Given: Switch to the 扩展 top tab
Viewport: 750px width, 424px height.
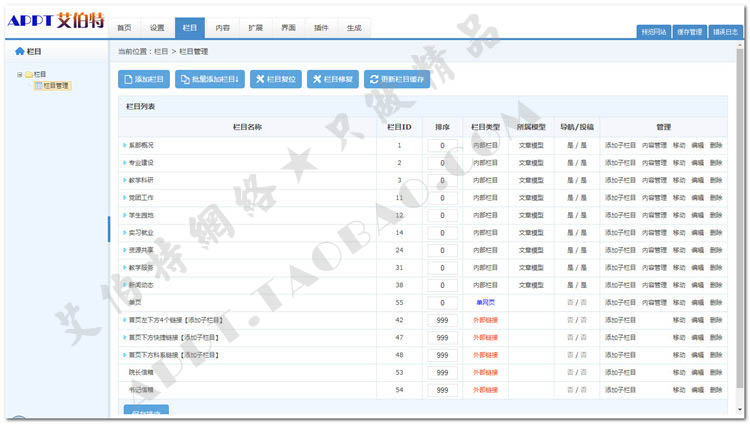Looking at the screenshot, I should [255, 28].
